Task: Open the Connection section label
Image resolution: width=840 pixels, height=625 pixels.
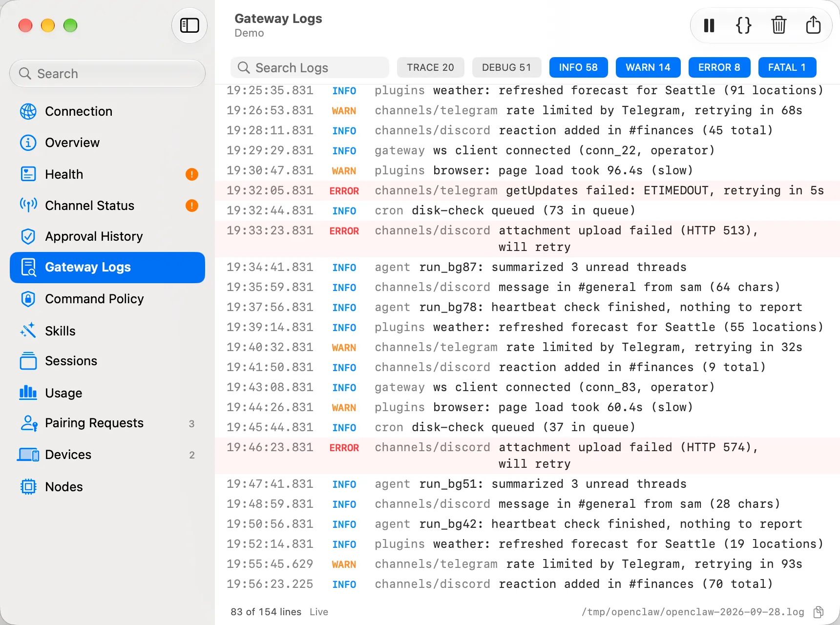Action: click(79, 111)
